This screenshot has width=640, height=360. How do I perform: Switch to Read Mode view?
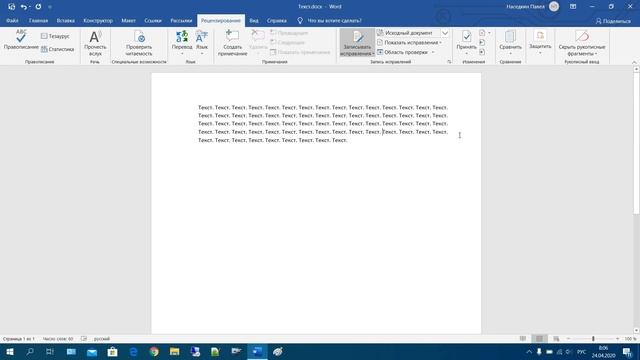[523, 339]
